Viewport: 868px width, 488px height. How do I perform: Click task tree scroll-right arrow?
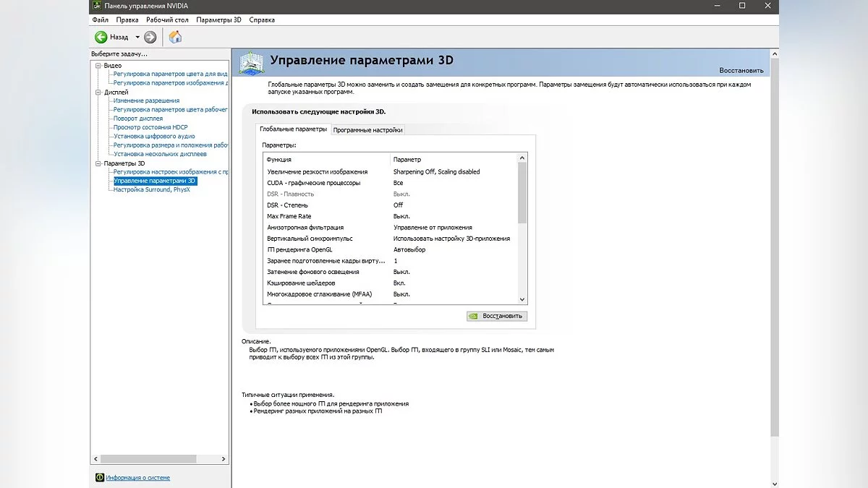[x=225, y=459]
